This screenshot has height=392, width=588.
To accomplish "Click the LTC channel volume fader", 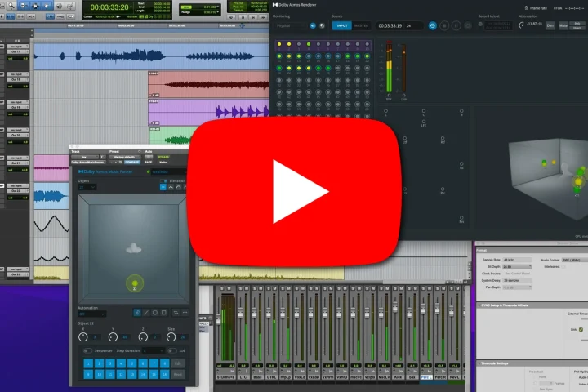I will tap(240, 314).
